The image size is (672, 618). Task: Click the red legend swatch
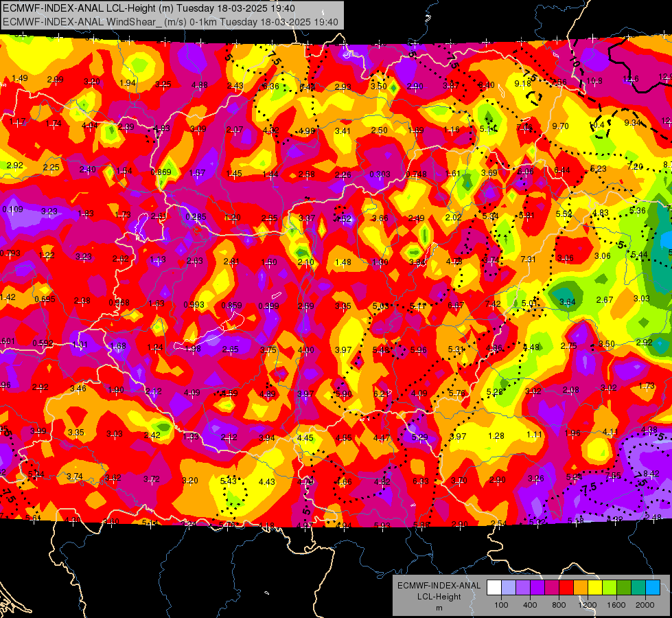point(566,588)
